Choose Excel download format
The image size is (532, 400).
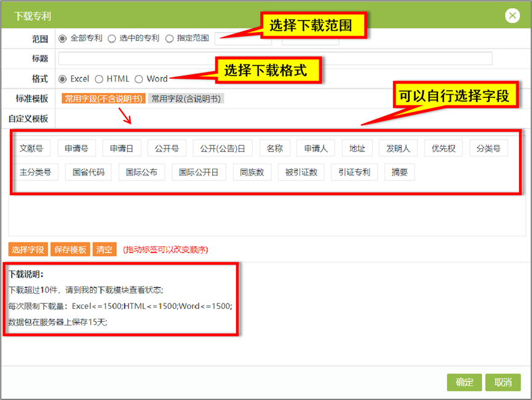63,79
